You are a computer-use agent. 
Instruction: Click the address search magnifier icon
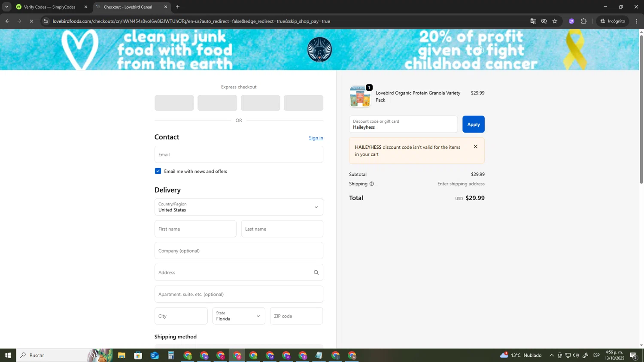click(316, 272)
